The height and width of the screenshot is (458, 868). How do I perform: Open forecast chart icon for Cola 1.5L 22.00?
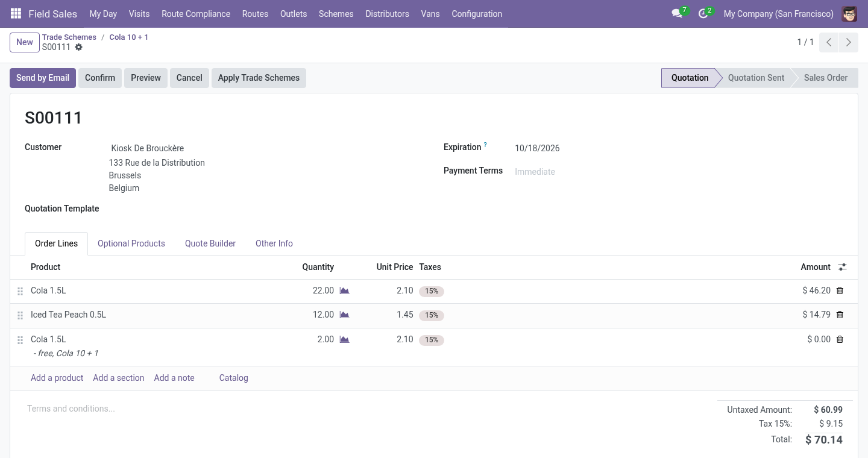pos(344,290)
